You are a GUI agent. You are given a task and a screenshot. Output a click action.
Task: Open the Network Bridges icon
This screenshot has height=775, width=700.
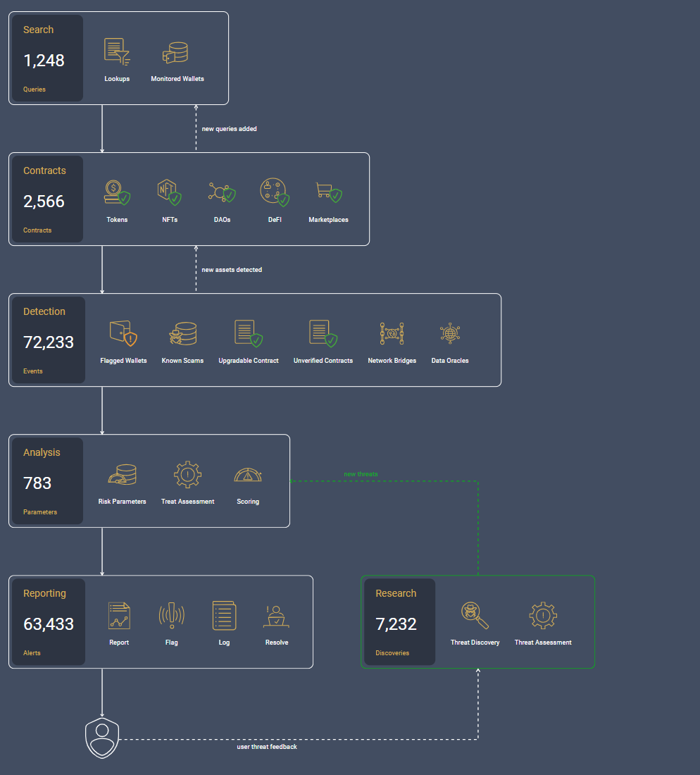pos(392,334)
